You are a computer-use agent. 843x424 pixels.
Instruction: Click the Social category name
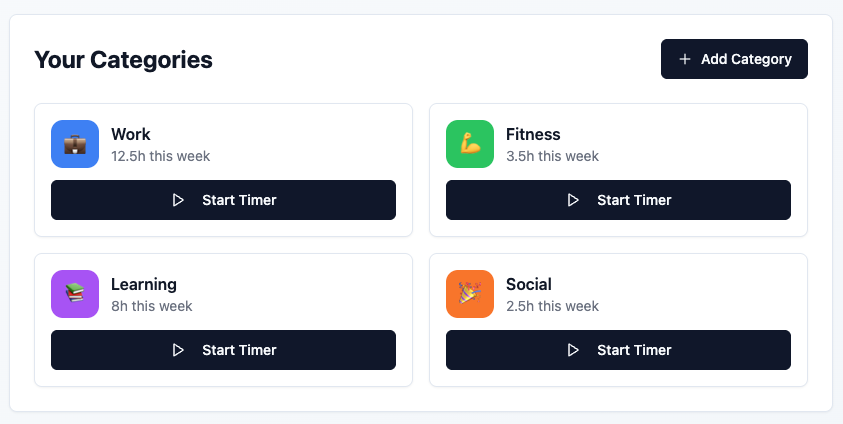pos(528,284)
